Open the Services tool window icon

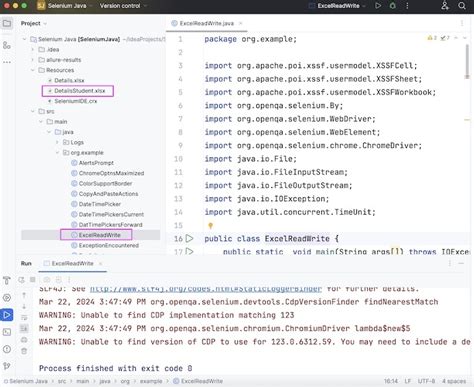point(7,298)
